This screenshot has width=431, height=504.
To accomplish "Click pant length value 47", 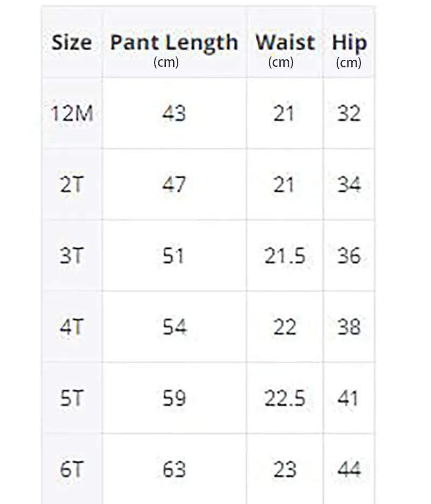I will (174, 185).
